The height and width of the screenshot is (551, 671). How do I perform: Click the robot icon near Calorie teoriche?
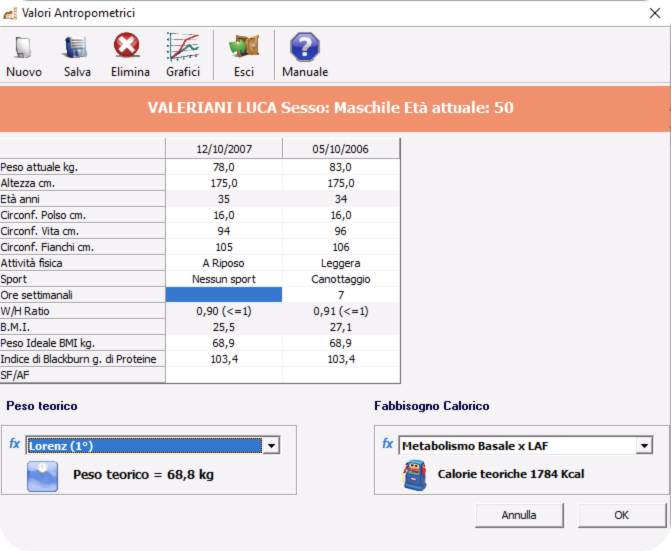point(414,475)
